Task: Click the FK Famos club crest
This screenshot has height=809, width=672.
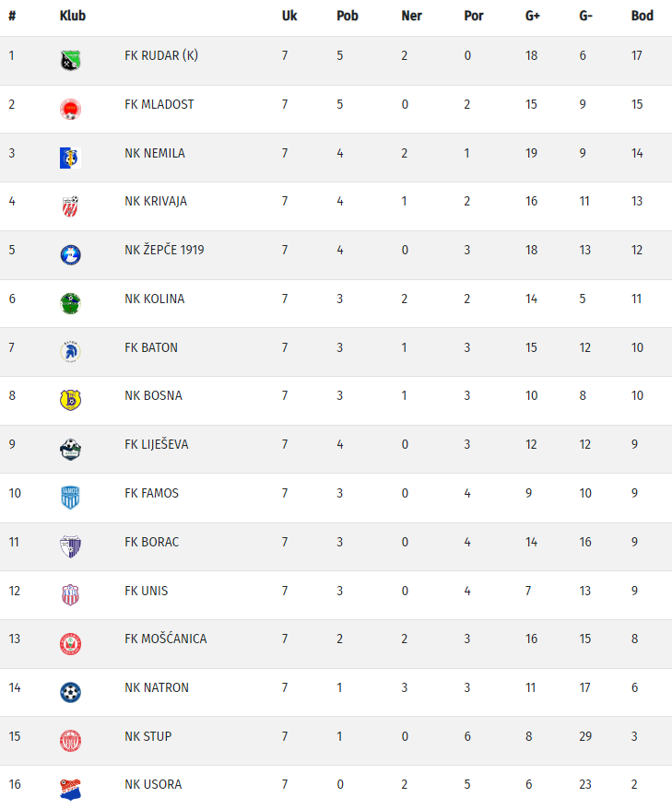Action: (70, 498)
